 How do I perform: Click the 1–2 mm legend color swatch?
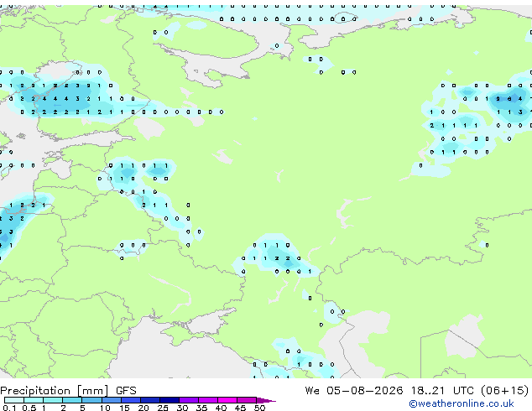pyautogui.click(x=53, y=400)
